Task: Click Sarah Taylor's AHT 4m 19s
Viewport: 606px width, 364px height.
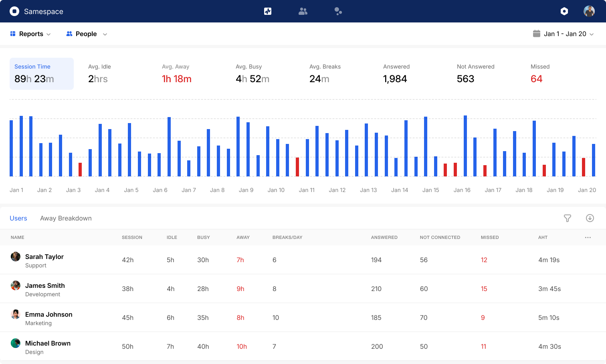Action: pos(549,260)
